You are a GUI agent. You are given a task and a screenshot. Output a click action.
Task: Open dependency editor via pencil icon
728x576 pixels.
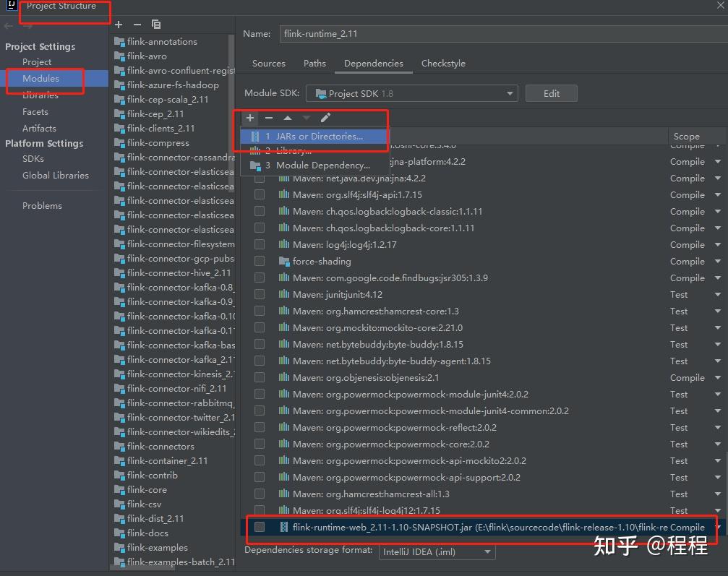coord(324,118)
